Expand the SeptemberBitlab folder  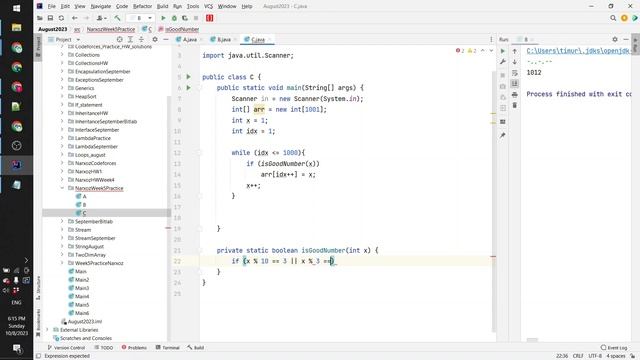pos(62,221)
